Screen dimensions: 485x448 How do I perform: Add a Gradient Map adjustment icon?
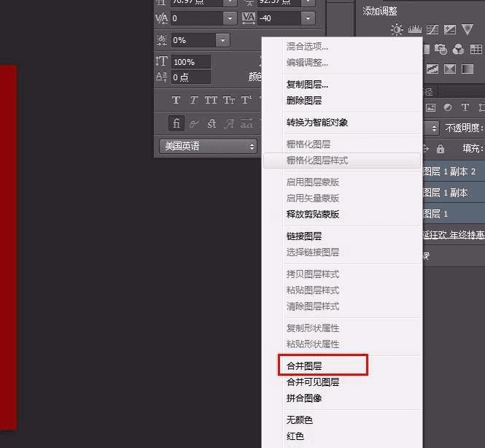pos(467,69)
